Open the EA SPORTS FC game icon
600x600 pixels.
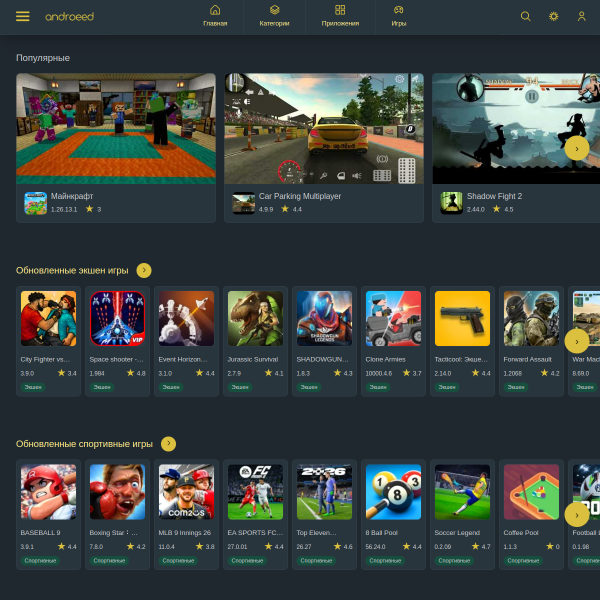point(255,492)
